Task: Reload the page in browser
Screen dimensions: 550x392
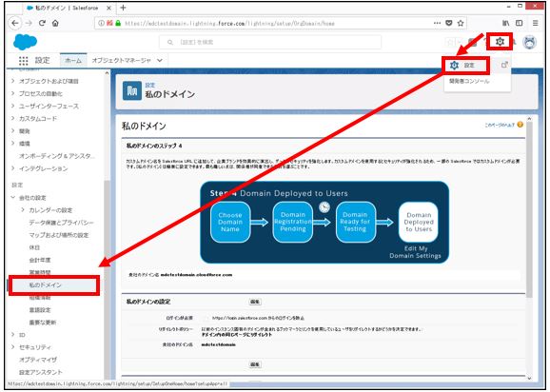Action: pos(42,23)
